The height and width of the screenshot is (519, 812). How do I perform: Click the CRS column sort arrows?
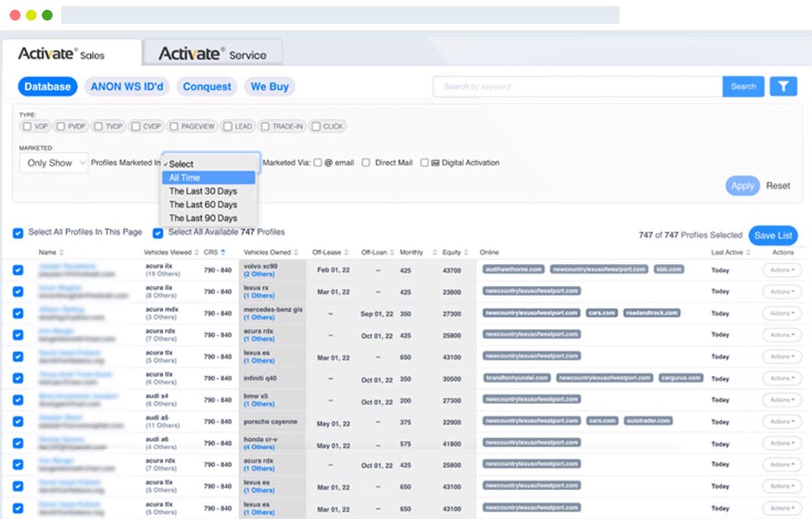pyautogui.click(x=223, y=252)
